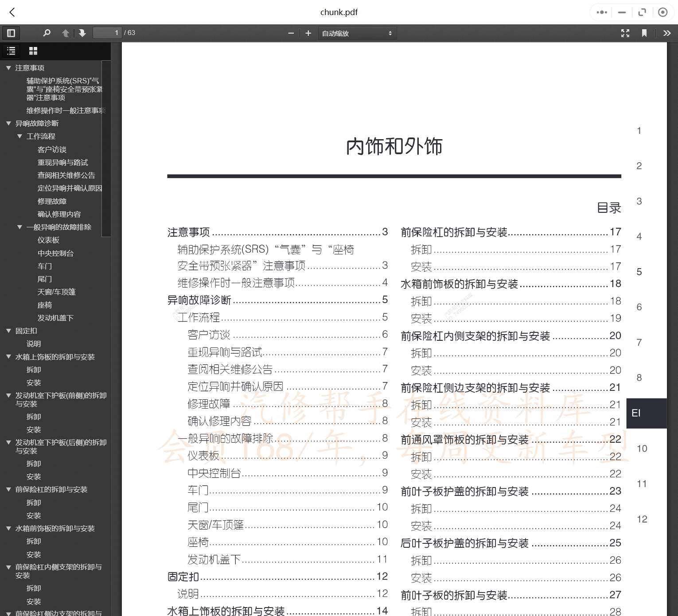The width and height of the screenshot is (678, 616).
Task: Open document search with the magnifier icon
Action: coord(47,33)
